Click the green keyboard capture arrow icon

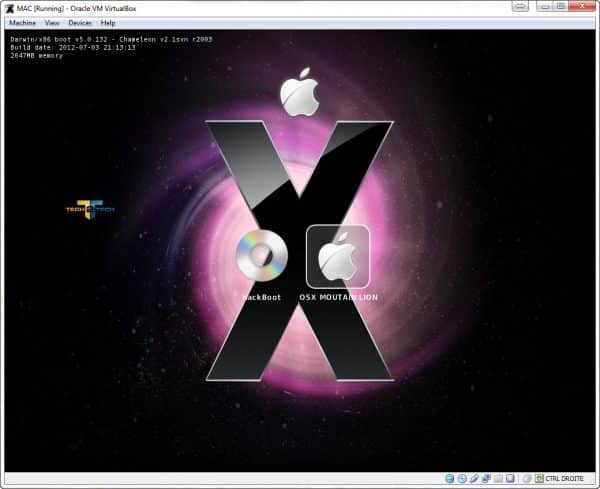539,479
